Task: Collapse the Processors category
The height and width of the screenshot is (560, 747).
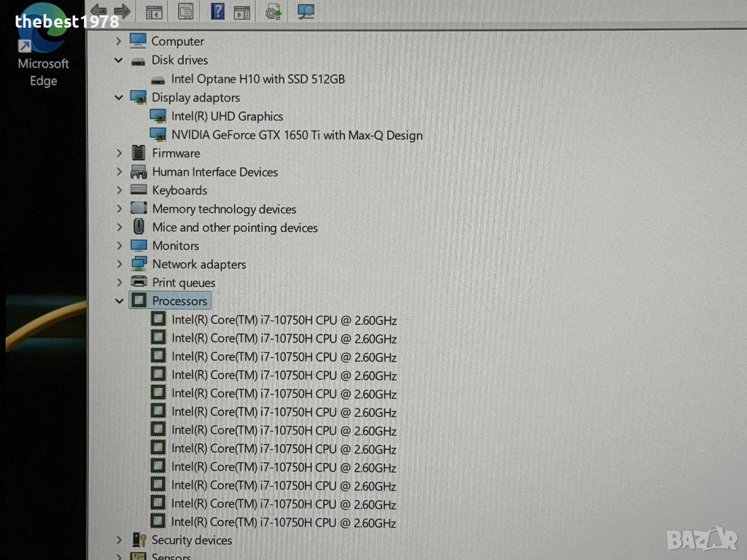Action: [120, 301]
